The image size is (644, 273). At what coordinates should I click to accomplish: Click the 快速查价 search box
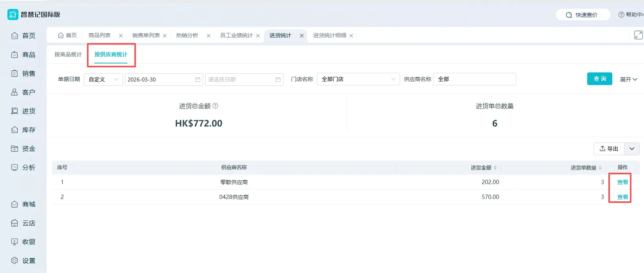(x=583, y=15)
